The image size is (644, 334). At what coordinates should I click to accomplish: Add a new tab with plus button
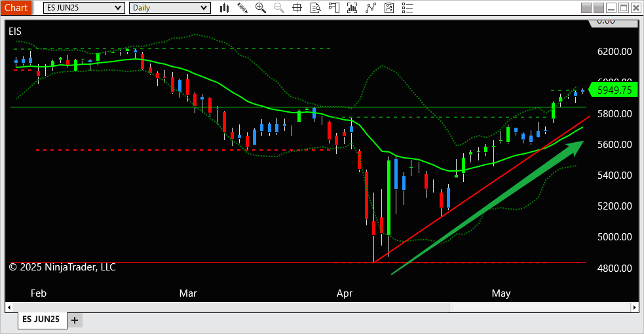pos(75,320)
